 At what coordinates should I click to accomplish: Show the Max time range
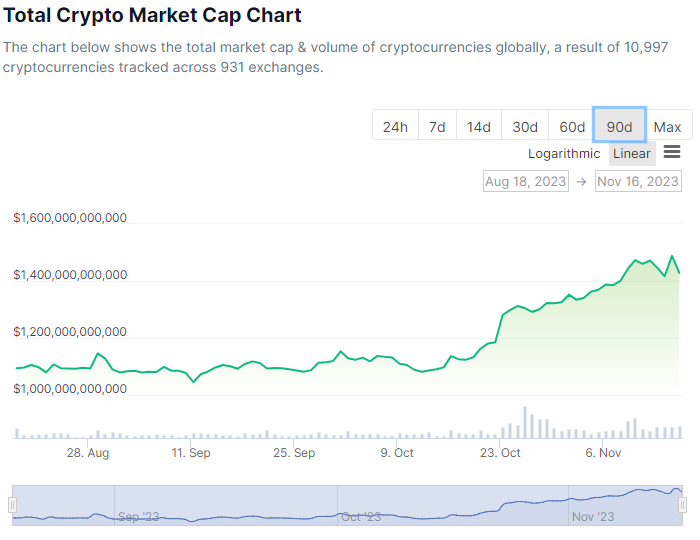[x=667, y=126]
